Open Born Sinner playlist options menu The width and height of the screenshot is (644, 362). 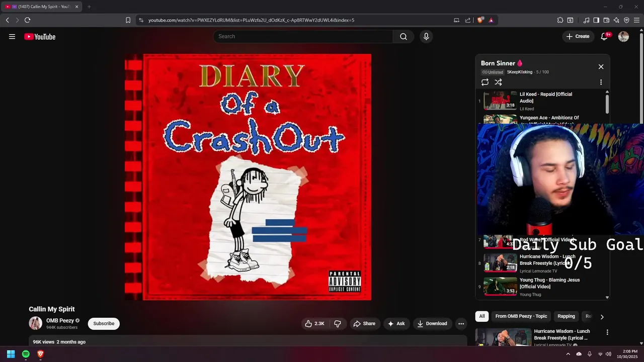[x=601, y=82]
